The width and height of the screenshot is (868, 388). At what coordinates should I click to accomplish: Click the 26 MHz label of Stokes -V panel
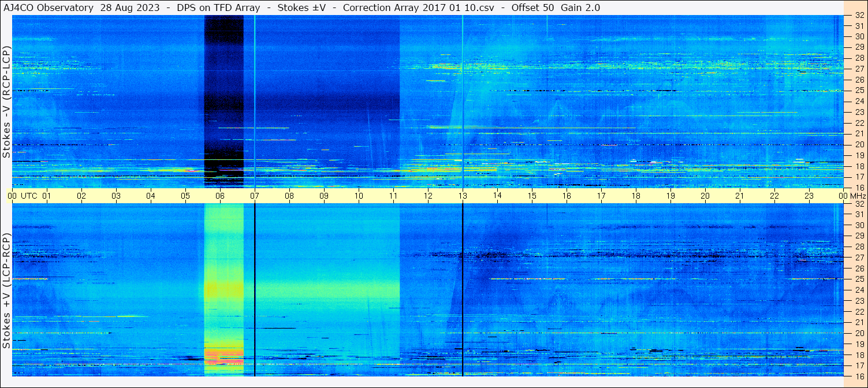pos(859,80)
